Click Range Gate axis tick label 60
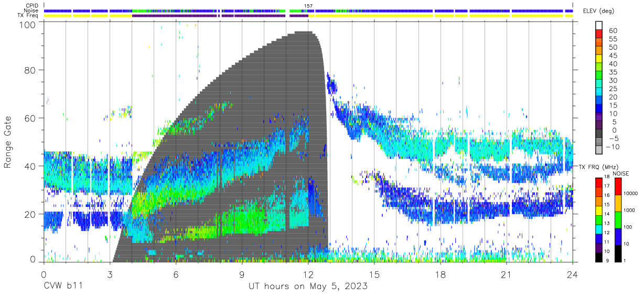Image resolution: width=644 pixels, height=297 pixels. [x=31, y=118]
